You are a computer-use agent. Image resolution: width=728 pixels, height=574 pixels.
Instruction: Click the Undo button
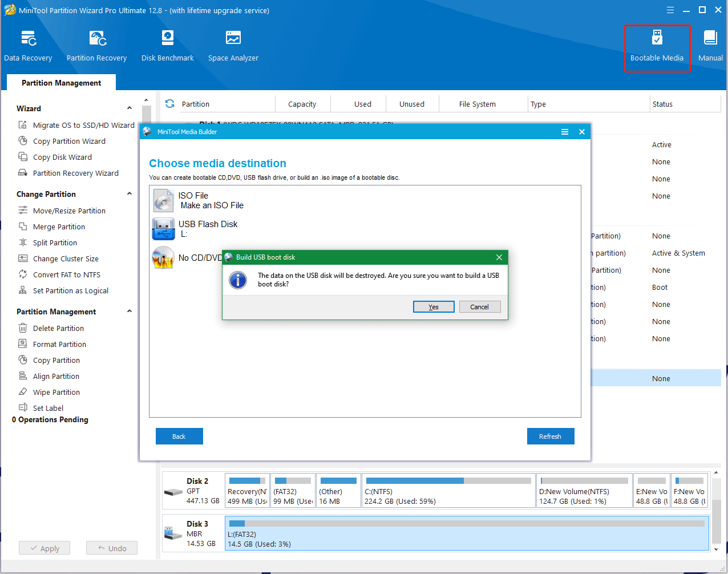click(x=112, y=548)
